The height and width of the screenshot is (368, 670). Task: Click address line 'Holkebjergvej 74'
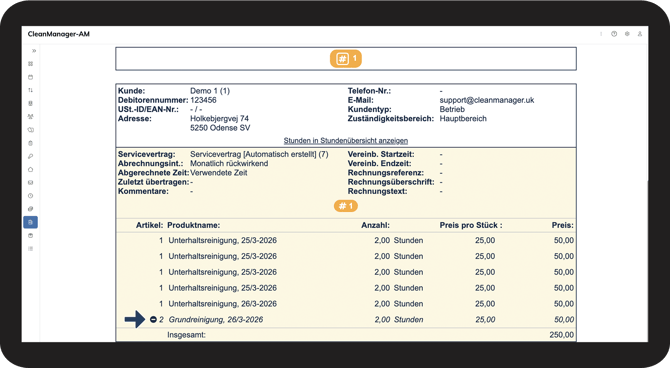pos(219,118)
